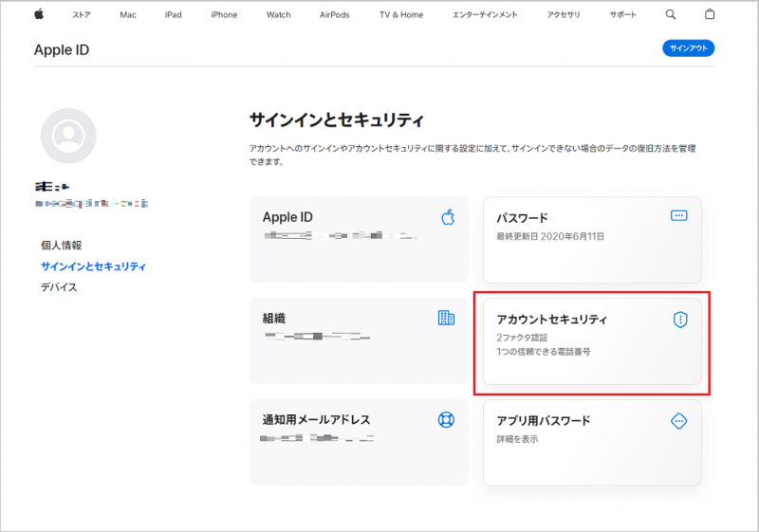Select 個人情報 in the sidebar
Screen dimensions: 759x532
(61, 245)
